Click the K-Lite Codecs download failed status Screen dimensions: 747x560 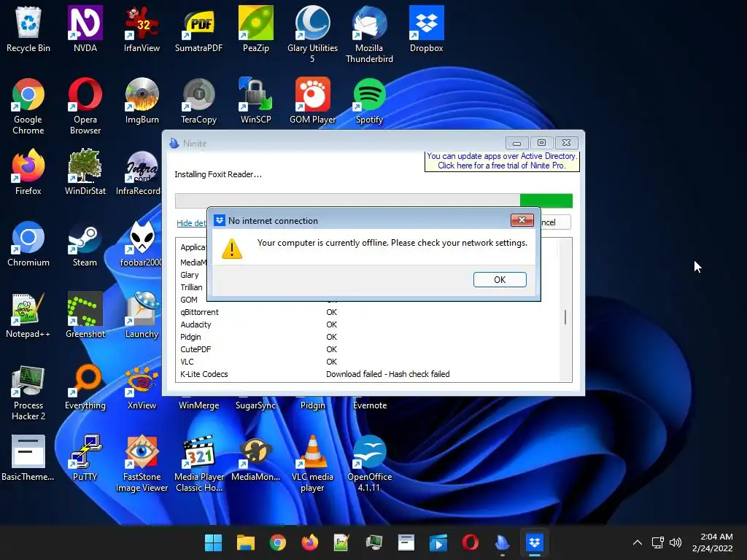pyautogui.click(x=388, y=374)
